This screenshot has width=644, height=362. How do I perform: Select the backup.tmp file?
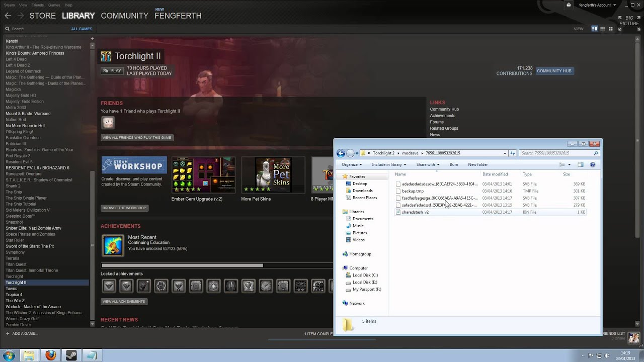413,191
